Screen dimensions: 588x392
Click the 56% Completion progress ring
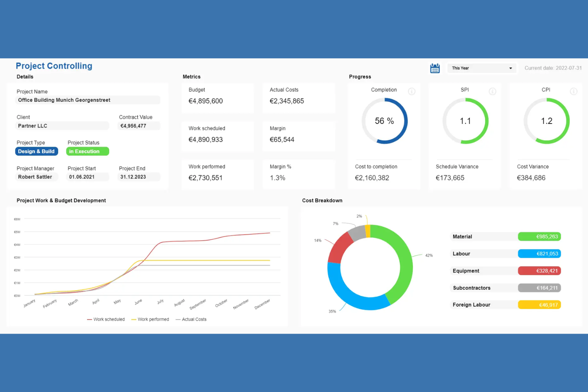[384, 121]
